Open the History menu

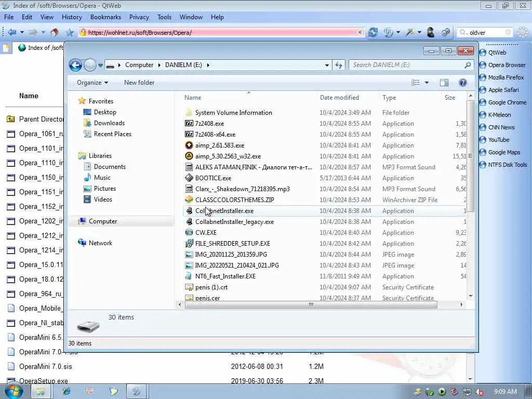pos(72,17)
